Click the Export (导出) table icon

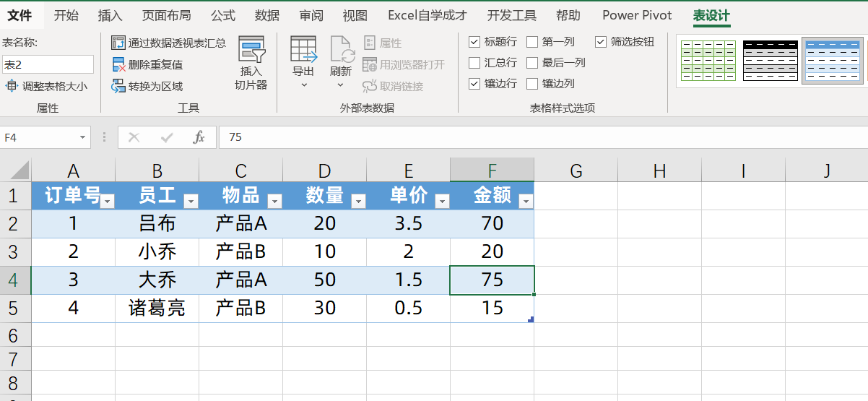303,49
